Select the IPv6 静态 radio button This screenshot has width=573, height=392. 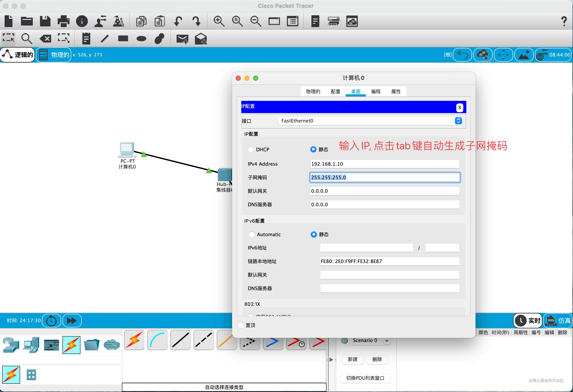point(314,234)
